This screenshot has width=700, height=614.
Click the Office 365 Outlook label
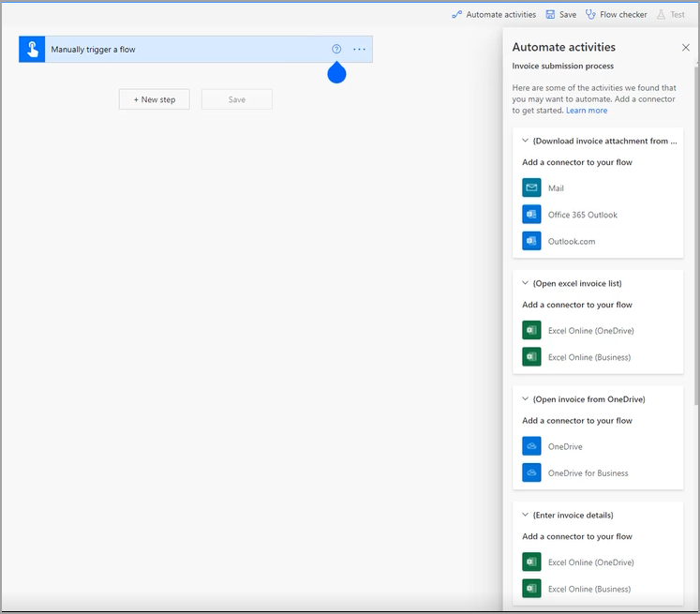point(583,215)
